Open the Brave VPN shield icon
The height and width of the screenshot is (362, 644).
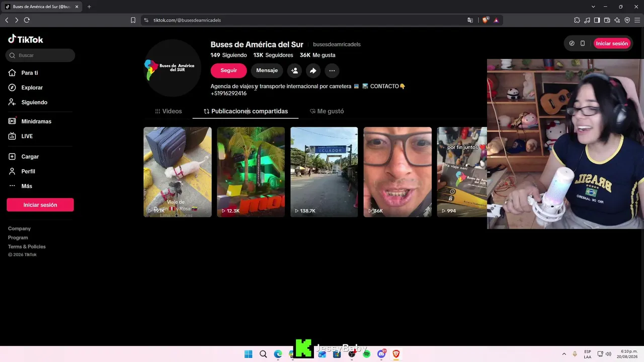tap(627, 20)
